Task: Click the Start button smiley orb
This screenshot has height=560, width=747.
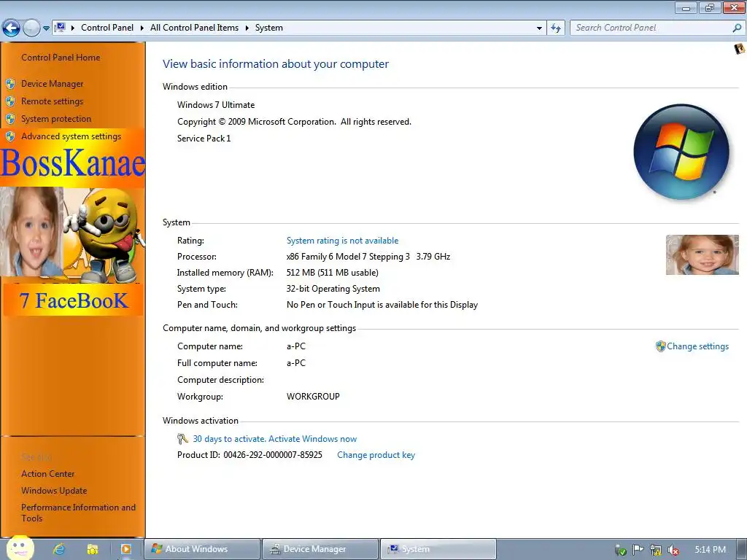Action: pos(20,548)
